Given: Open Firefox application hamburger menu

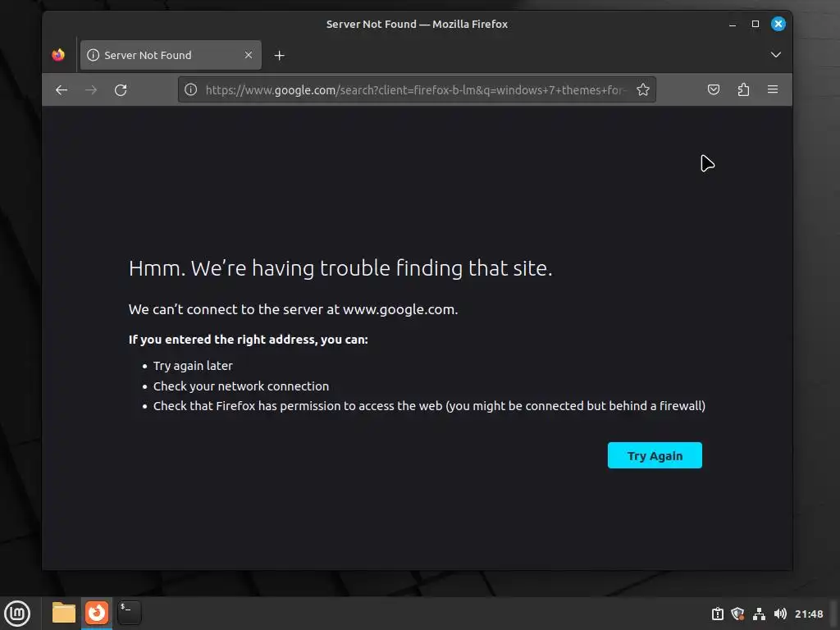Looking at the screenshot, I should coord(773,89).
